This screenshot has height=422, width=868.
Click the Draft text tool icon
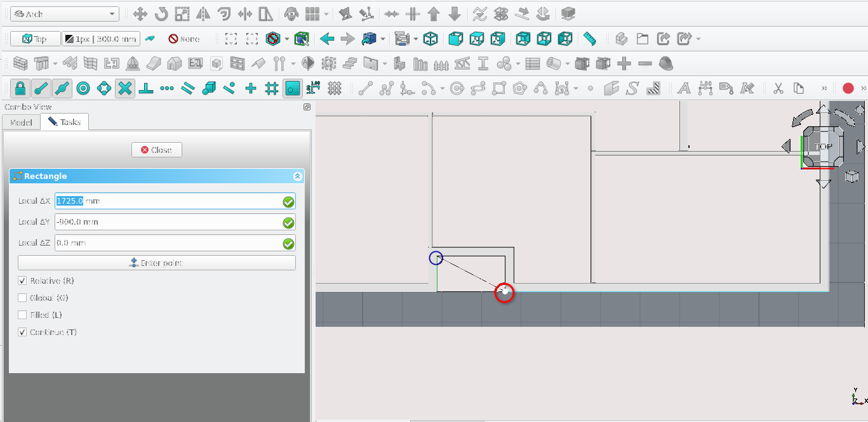click(x=684, y=88)
